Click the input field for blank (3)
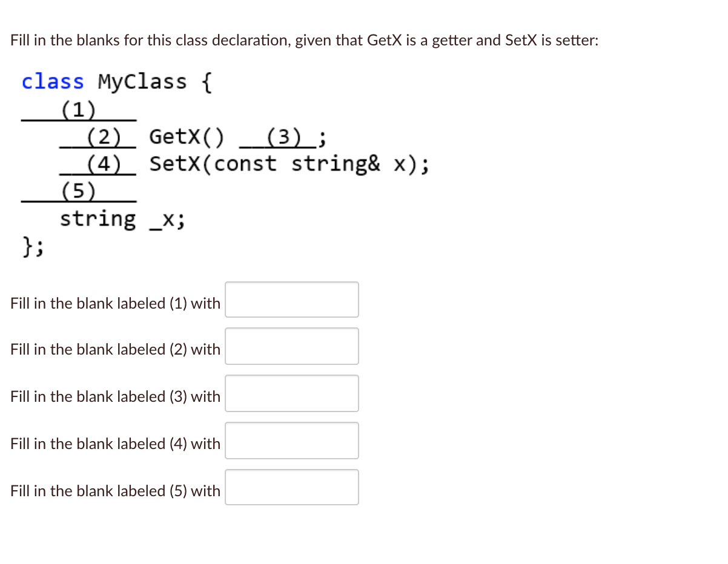728x564 pixels. (x=291, y=393)
